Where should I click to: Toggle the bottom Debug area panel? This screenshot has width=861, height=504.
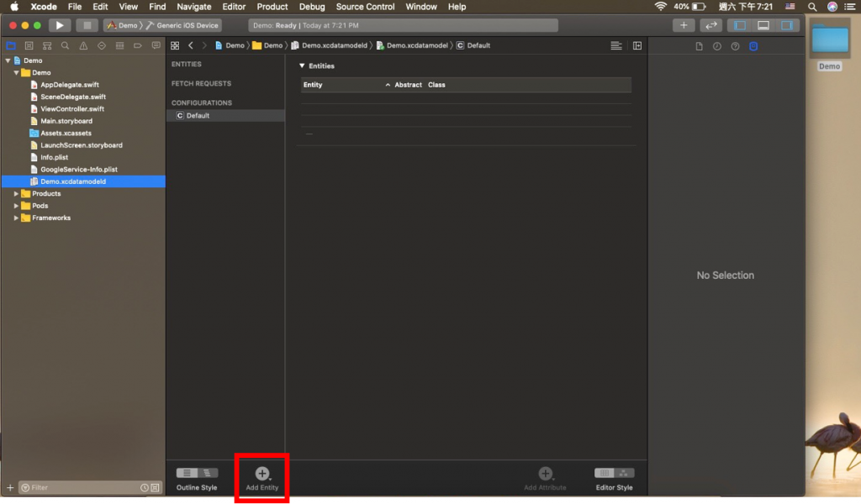click(763, 25)
